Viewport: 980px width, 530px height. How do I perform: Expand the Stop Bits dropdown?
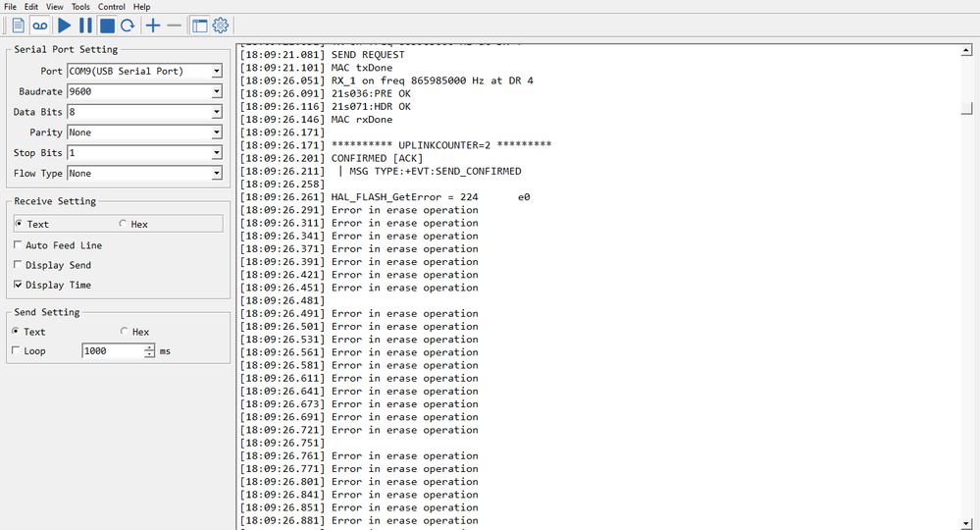click(216, 153)
